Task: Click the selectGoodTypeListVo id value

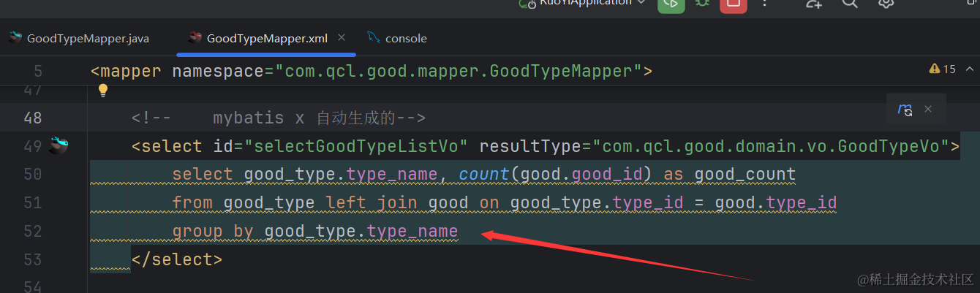Action: 358,146
